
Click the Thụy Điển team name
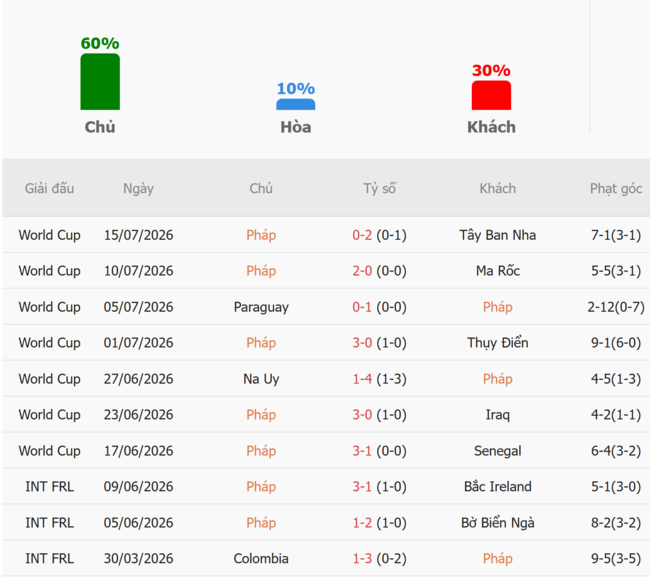pyautogui.click(x=497, y=343)
